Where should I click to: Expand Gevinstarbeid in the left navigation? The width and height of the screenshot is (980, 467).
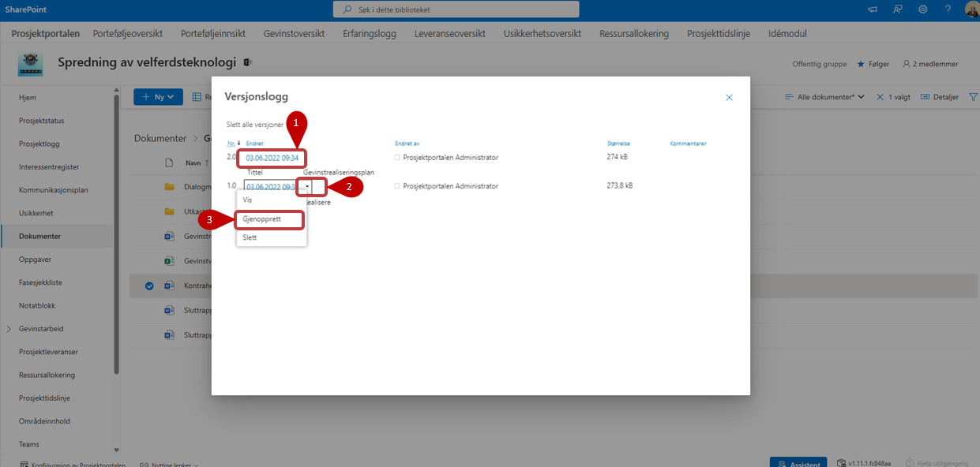(x=9, y=328)
